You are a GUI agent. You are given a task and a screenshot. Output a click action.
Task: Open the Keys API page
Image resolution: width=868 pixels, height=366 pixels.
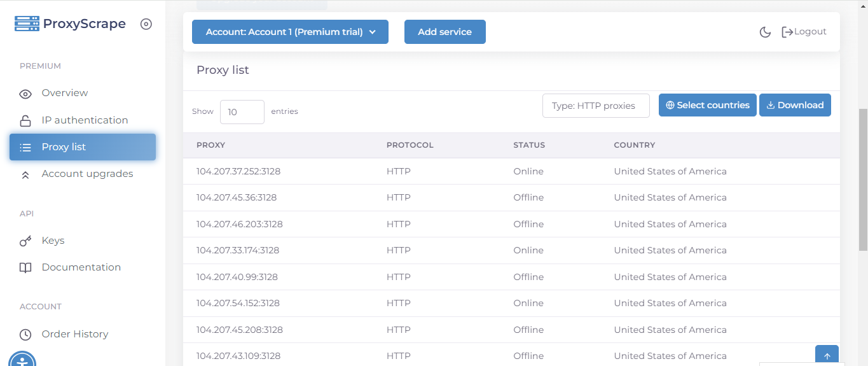point(53,241)
